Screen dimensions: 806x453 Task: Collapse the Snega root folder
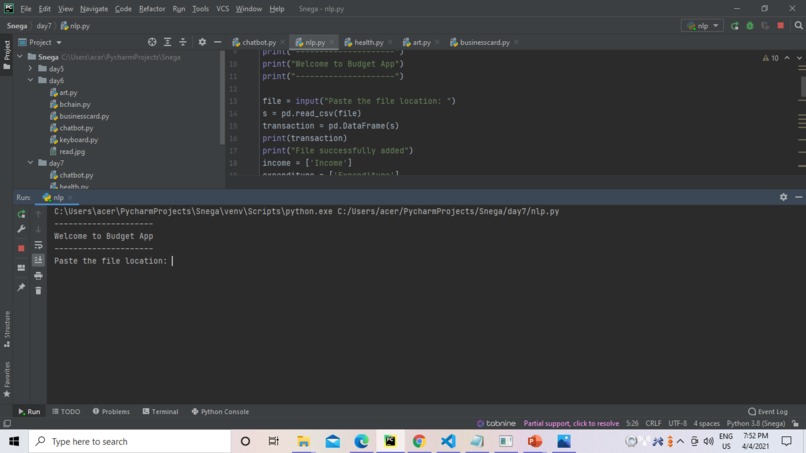pos(20,57)
